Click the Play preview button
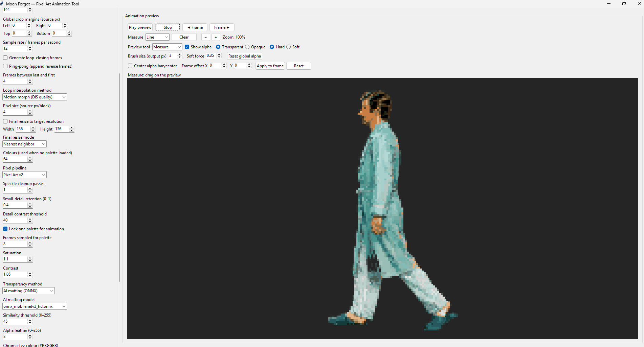This screenshot has height=347, width=644. click(140, 27)
